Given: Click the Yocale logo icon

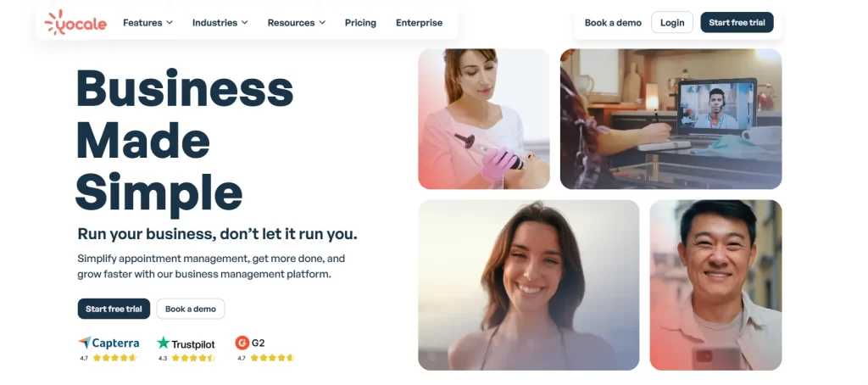Looking at the screenshot, I should point(57,23).
